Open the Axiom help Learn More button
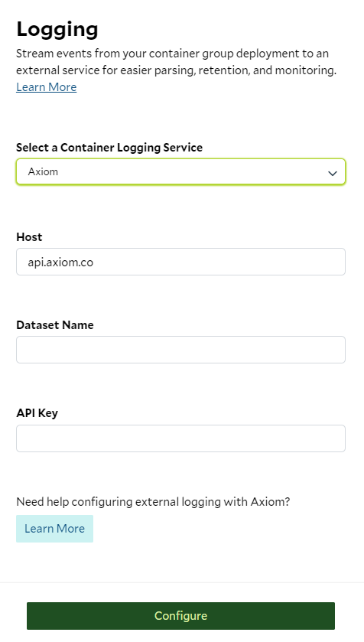 click(x=54, y=529)
